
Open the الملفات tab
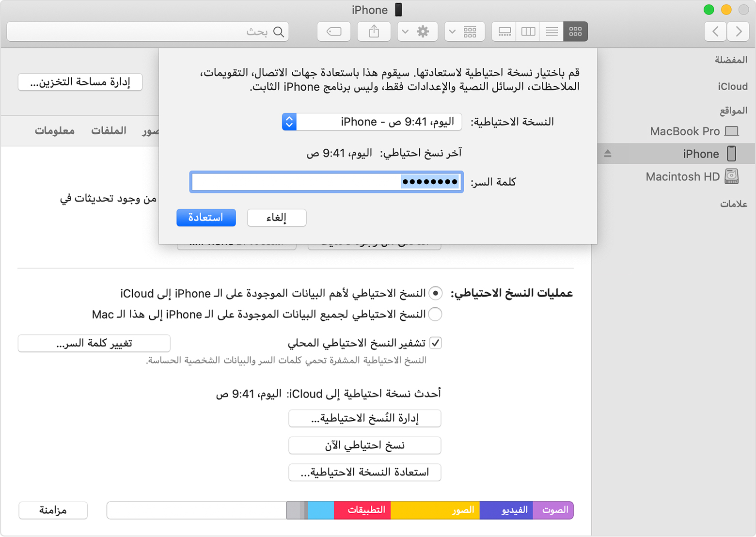point(109,130)
